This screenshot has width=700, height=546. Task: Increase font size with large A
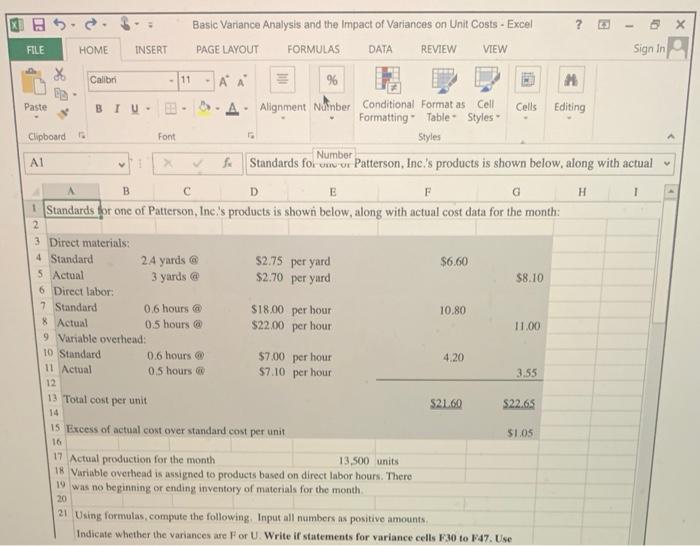click(x=224, y=81)
